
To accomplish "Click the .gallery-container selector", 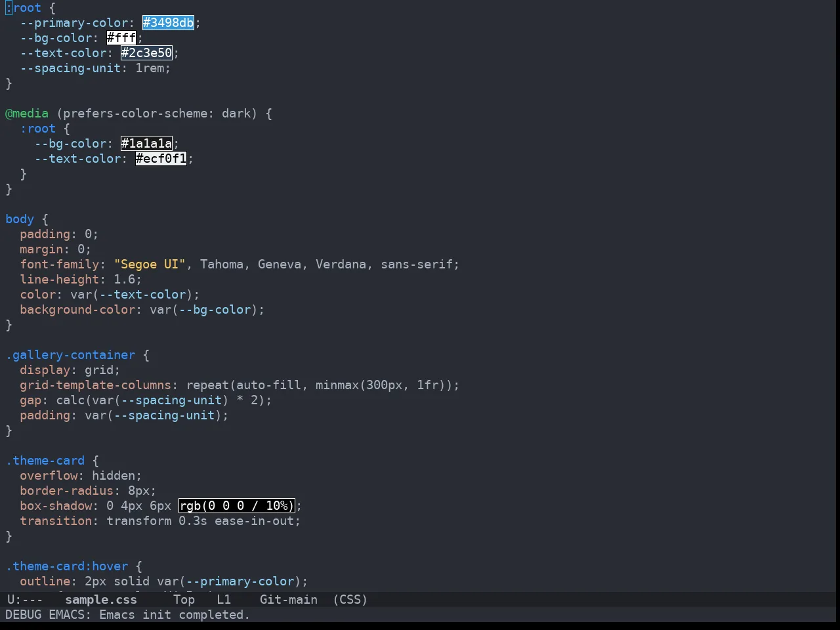I will point(70,355).
